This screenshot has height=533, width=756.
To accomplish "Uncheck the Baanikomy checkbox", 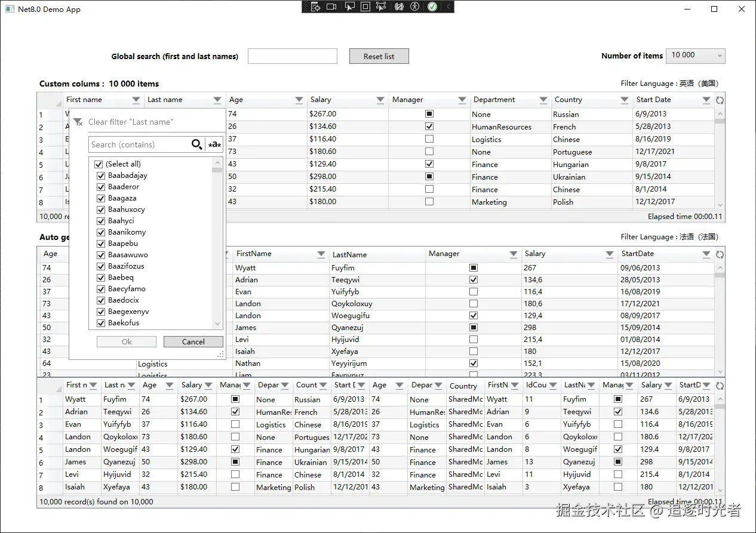I will click(x=101, y=232).
